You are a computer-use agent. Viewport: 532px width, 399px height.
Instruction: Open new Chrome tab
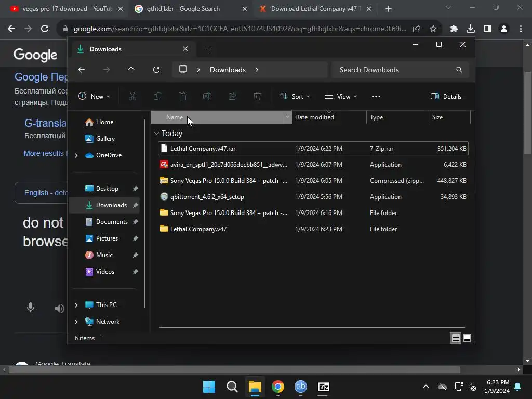point(389,9)
